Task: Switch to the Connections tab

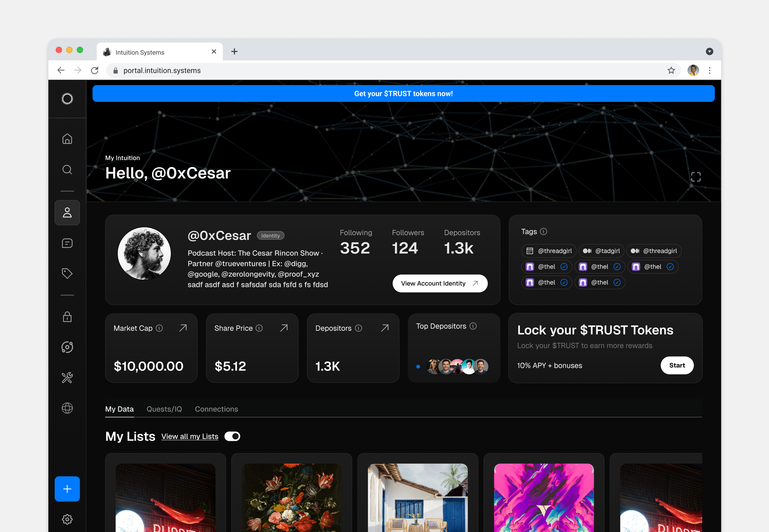Action: 216,409
